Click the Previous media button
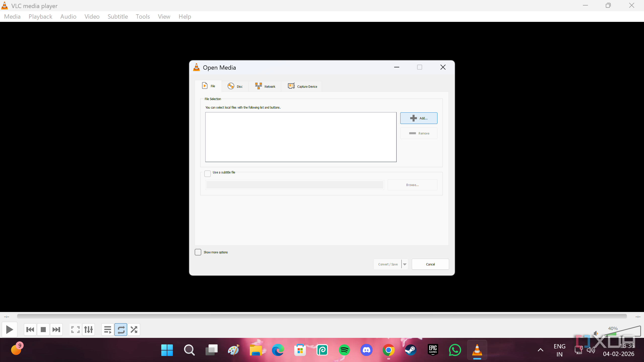Image resolution: width=644 pixels, height=362 pixels. tap(30, 329)
